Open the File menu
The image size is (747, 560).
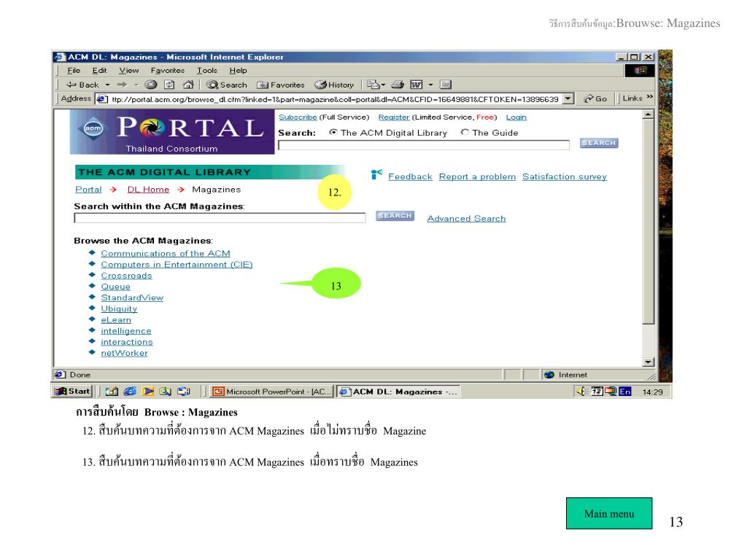tap(74, 71)
